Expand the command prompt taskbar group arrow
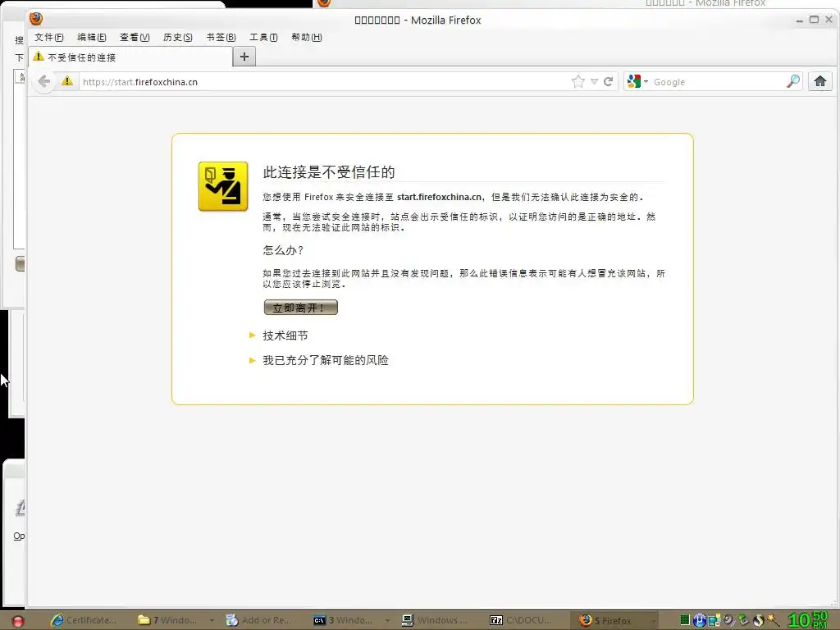The width and height of the screenshot is (840, 630). [x=387, y=620]
